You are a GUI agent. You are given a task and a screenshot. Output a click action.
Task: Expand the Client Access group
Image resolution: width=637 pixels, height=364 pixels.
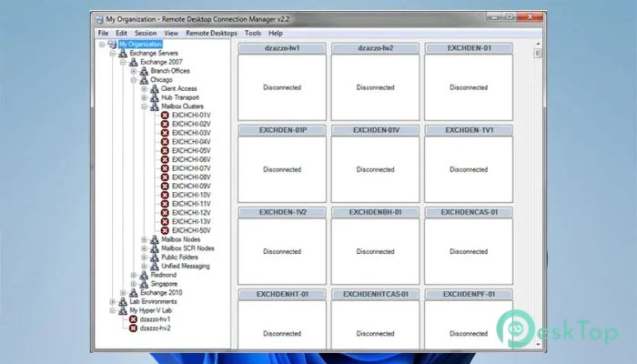(144, 88)
